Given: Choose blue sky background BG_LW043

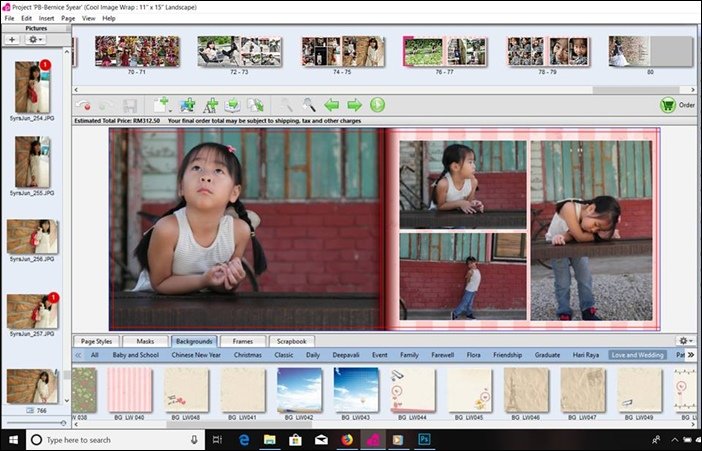Looking at the screenshot, I should click(356, 390).
